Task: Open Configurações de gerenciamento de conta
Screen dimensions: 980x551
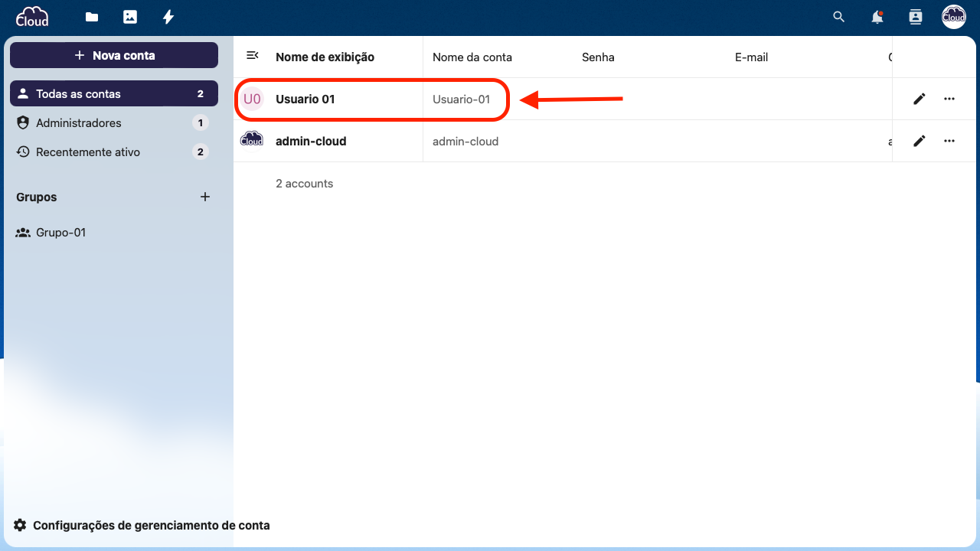Action: click(142, 525)
